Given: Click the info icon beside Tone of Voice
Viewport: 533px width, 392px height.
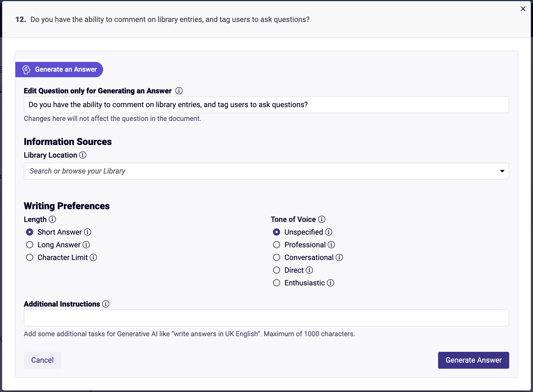Looking at the screenshot, I should 322,219.
